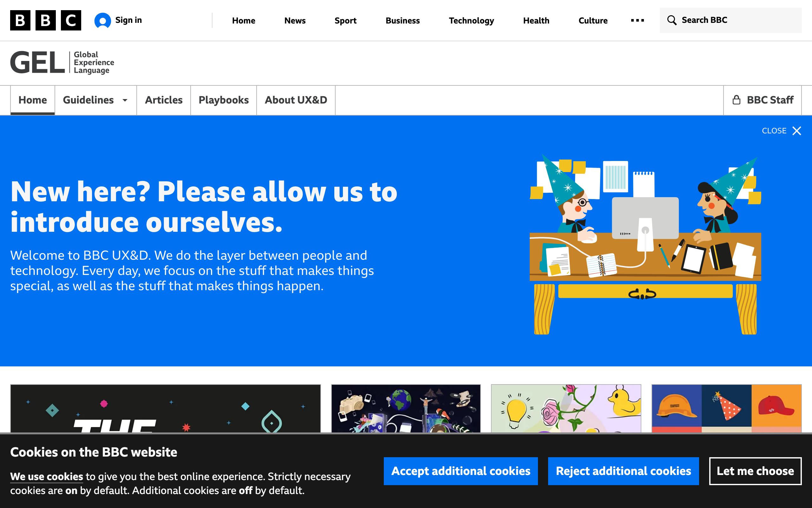Open the Articles tab

(x=164, y=100)
